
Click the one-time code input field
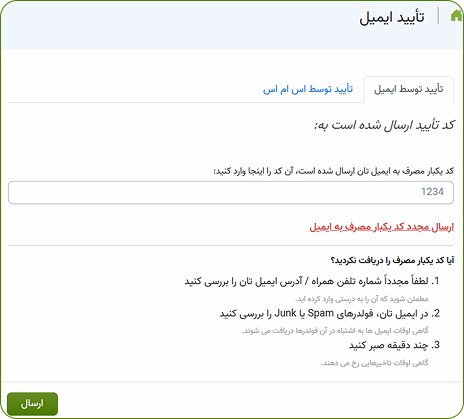(x=231, y=192)
